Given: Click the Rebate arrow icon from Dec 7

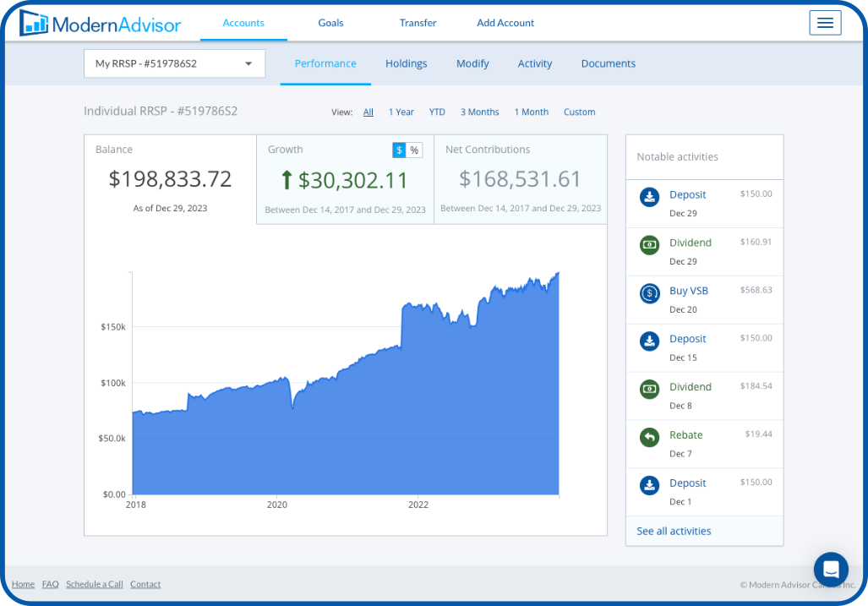Looking at the screenshot, I should click(649, 437).
